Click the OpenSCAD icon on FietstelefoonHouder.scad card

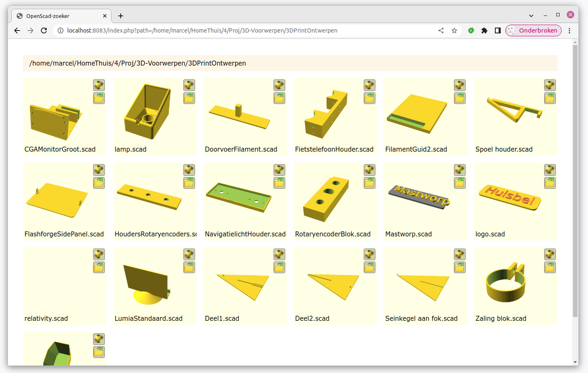[370, 85]
